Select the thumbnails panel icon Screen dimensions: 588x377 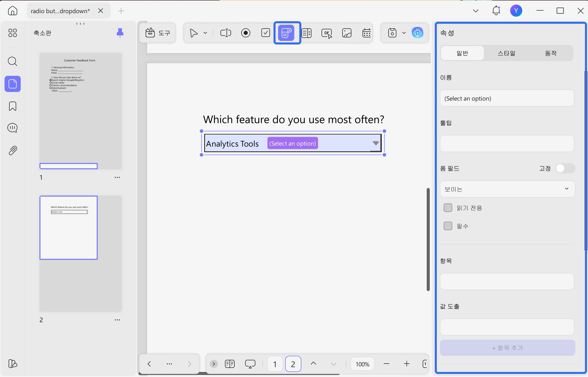[x=12, y=84]
